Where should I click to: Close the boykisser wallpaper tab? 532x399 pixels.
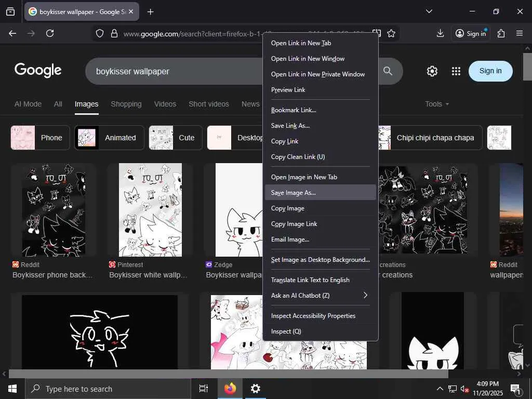(x=131, y=11)
